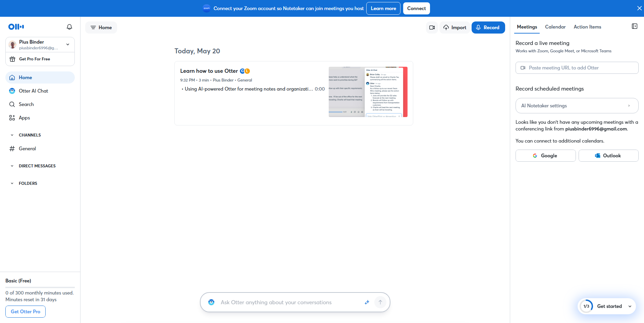Screen dimensions: 644x323
Task: Click the Get Otter Pro button
Action: [x=25, y=312]
